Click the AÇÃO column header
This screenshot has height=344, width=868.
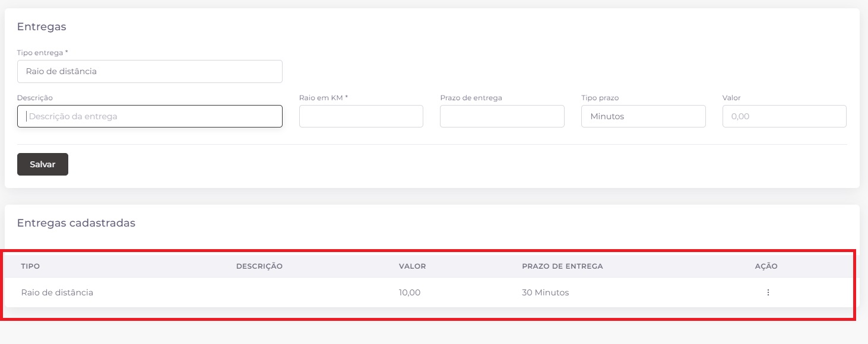click(766, 266)
